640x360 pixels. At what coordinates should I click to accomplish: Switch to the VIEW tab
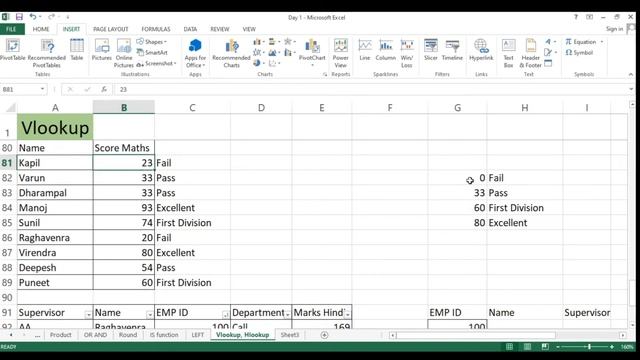(x=249, y=29)
